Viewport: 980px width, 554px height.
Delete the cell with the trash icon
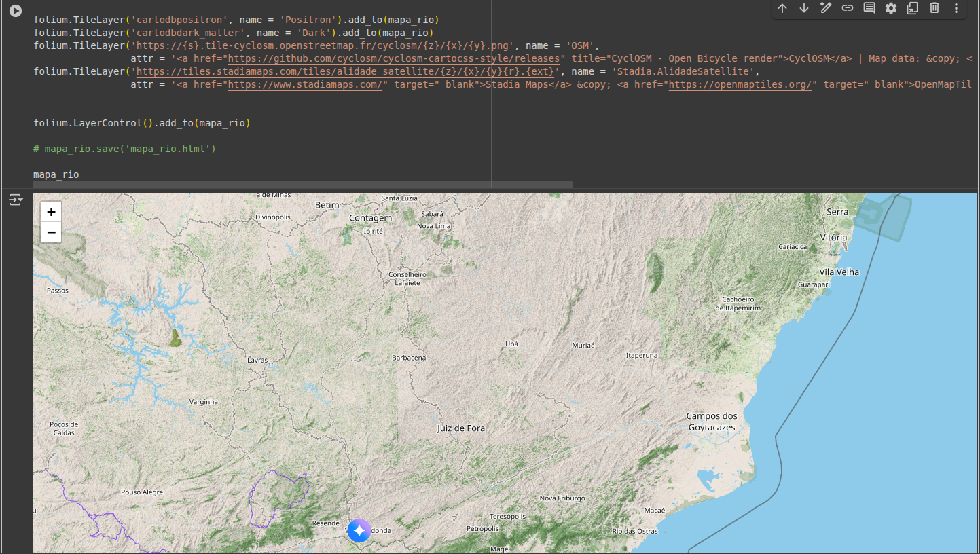coord(934,8)
